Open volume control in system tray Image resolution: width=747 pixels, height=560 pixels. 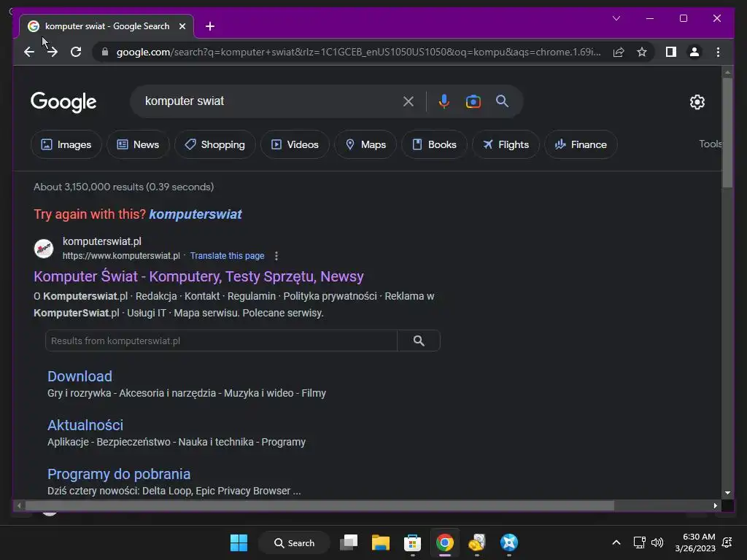coord(657,542)
